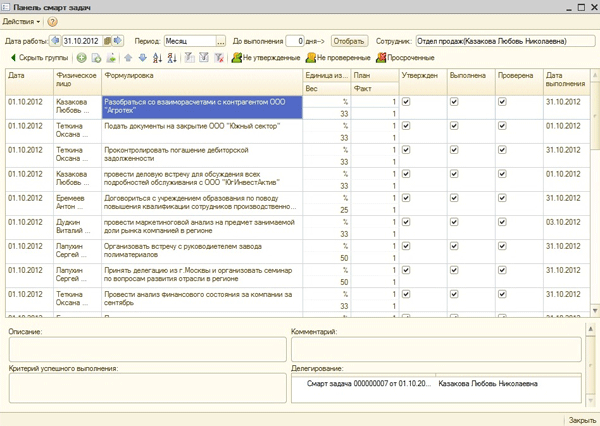The width and height of the screenshot is (600, 426).
Task: Toggle Утвержден for завода полиматериалов task
Action: 406,246
